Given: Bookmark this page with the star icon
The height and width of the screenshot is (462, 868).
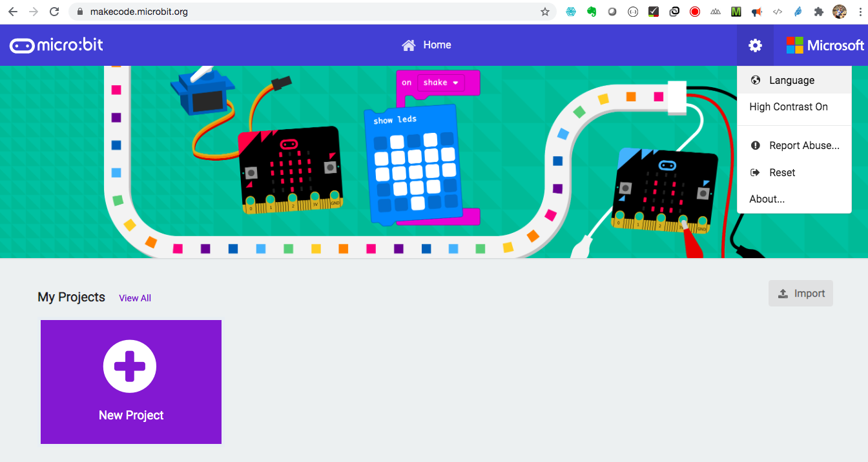Looking at the screenshot, I should coord(545,12).
